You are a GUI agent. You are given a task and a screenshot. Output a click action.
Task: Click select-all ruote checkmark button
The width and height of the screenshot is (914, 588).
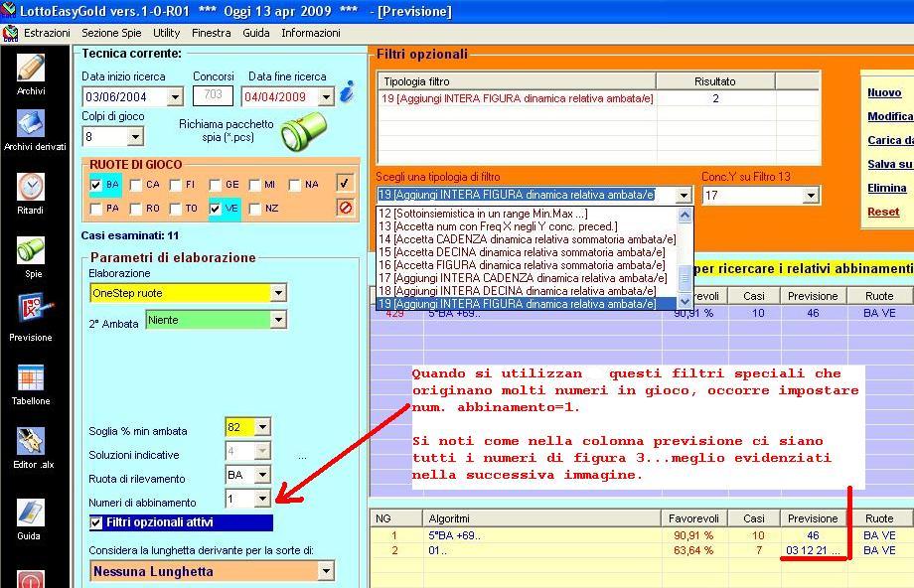(345, 183)
